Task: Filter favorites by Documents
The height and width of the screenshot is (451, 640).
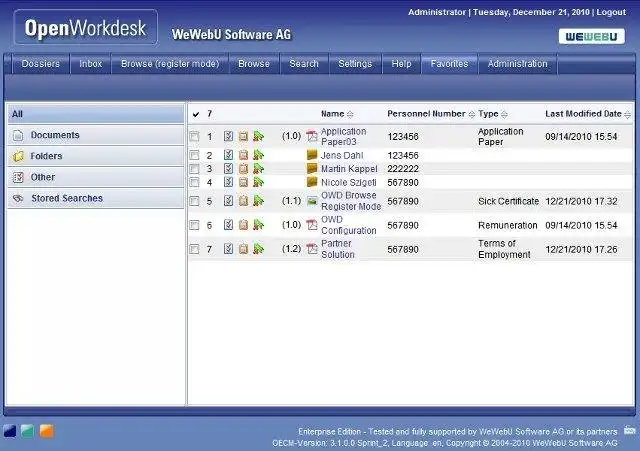Action: pyautogui.click(x=96, y=135)
